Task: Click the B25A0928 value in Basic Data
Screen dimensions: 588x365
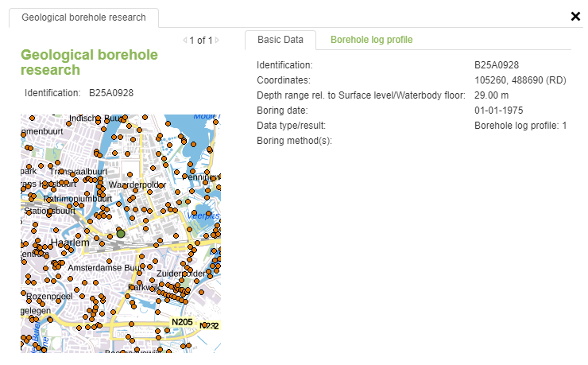Action: (x=497, y=65)
